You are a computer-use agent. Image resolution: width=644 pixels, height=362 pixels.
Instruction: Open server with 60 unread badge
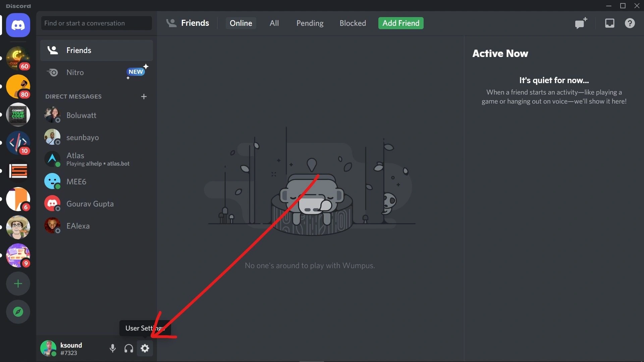(18, 58)
